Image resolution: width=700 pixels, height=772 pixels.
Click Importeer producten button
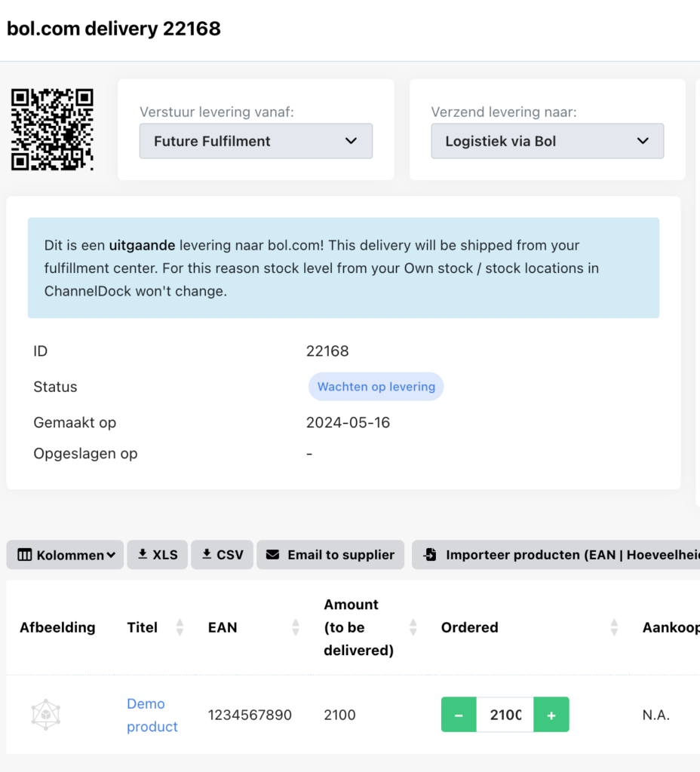pyautogui.click(x=558, y=555)
